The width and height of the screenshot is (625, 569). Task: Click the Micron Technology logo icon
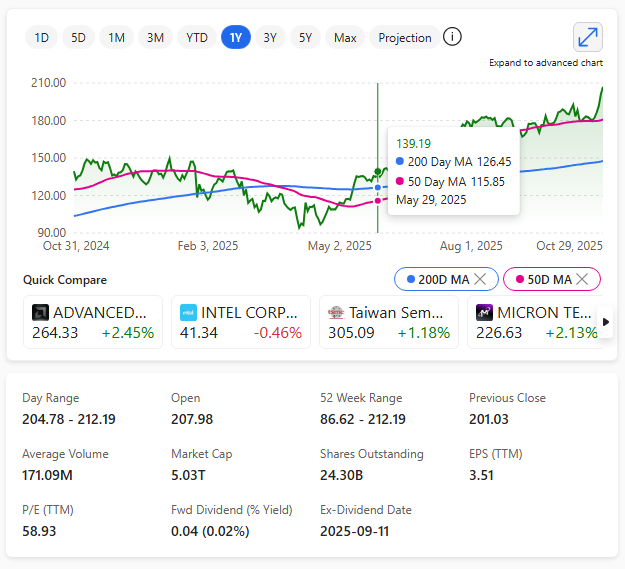pos(484,312)
